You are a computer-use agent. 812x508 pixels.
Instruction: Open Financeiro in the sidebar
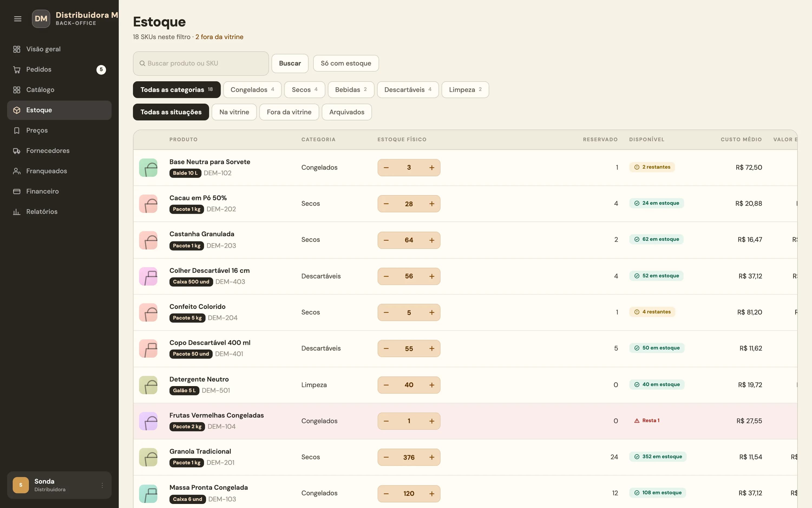[x=59, y=192]
